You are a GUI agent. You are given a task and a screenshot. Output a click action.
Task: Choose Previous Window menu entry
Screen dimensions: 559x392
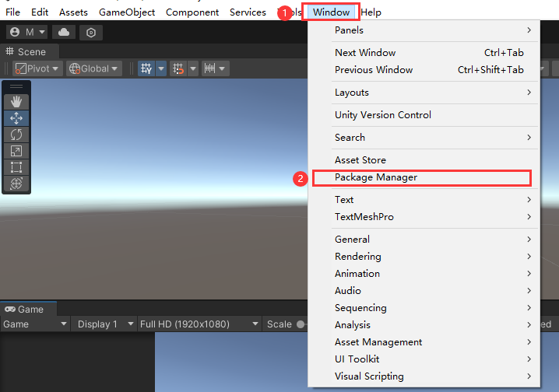pos(424,70)
